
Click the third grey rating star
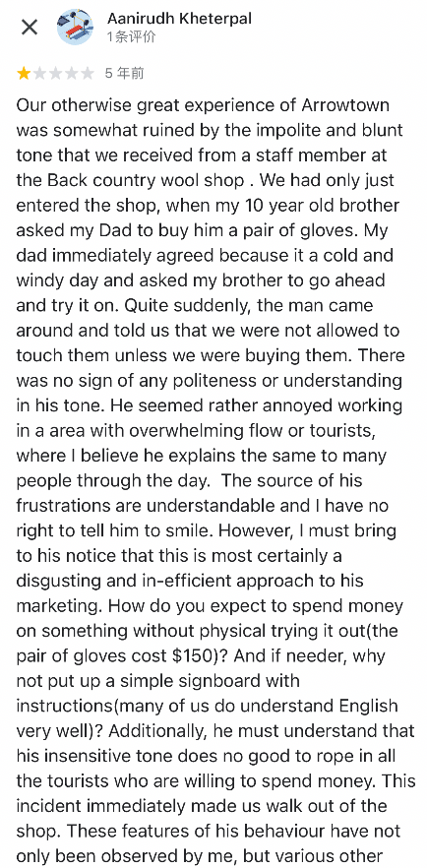(x=56, y=73)
